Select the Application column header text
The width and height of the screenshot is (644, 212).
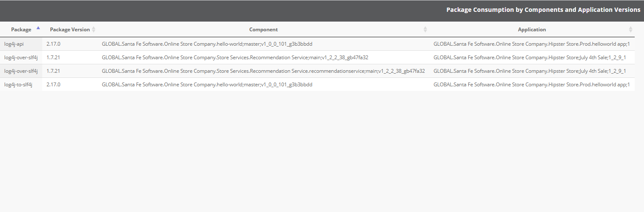(x=532, y=30)
